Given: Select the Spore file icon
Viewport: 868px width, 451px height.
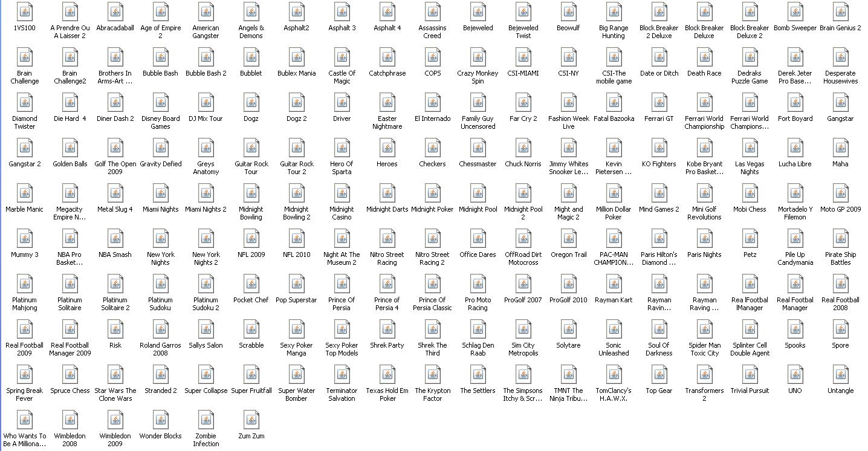Looking at the screenshot, I should pos(841,329).
